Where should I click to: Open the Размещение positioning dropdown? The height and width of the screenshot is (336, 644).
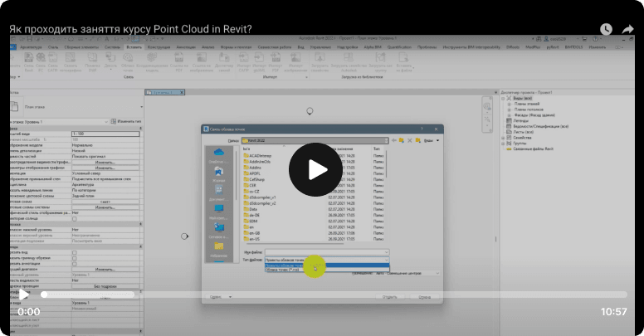click(x=407, y=273)
